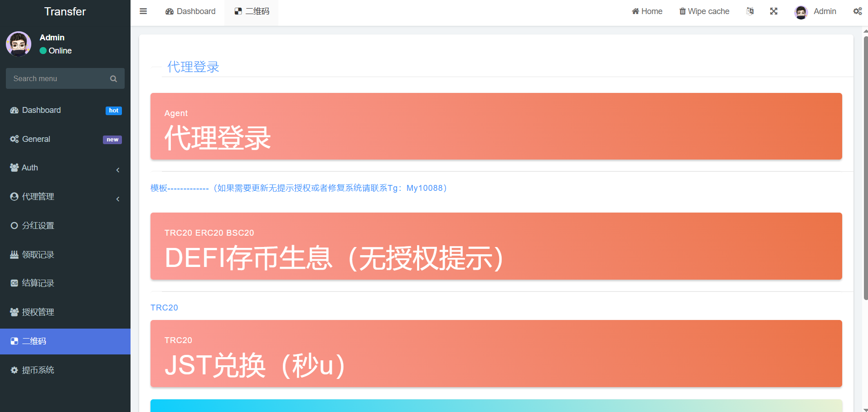Image resolution: width=868 pixels, height=412 pixels.
Task: Open 授权管理 in the sidebar menu
Action: (x=65, y=312)
